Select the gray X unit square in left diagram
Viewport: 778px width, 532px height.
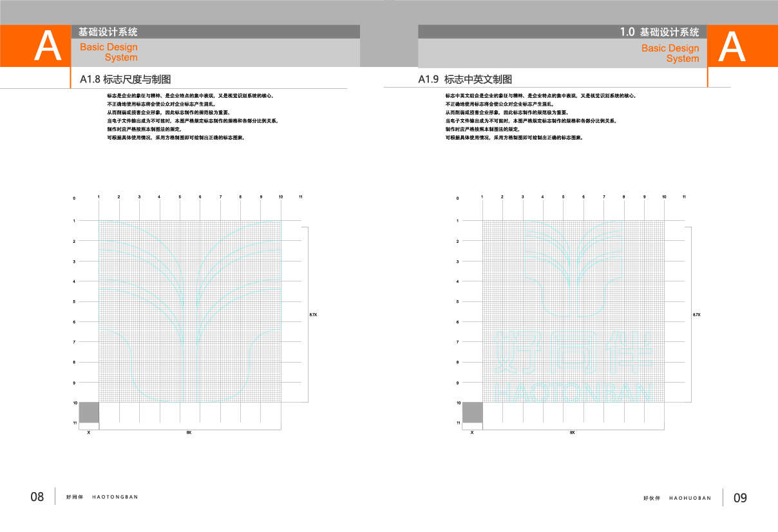coord(89,412)
